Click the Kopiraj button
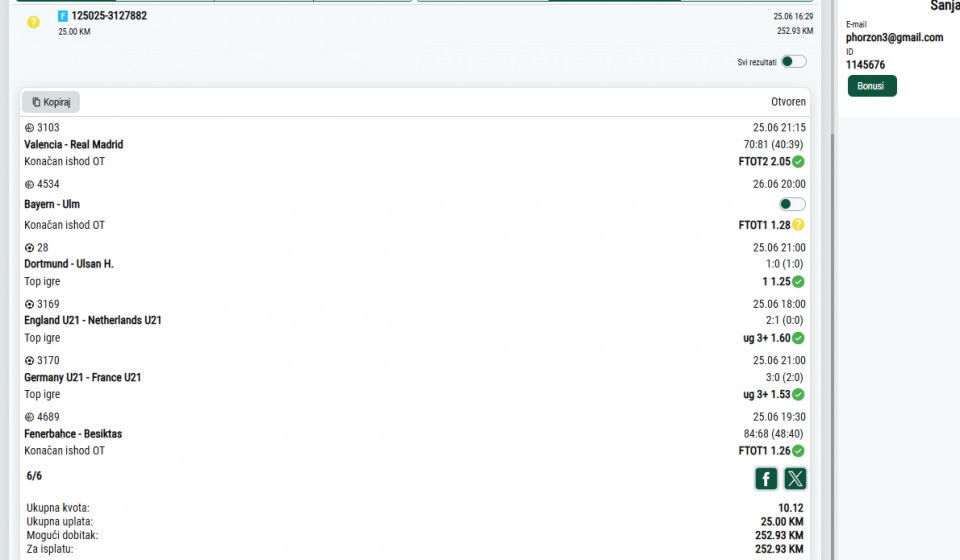Screen dimensions: 960x560 (51, 102)
